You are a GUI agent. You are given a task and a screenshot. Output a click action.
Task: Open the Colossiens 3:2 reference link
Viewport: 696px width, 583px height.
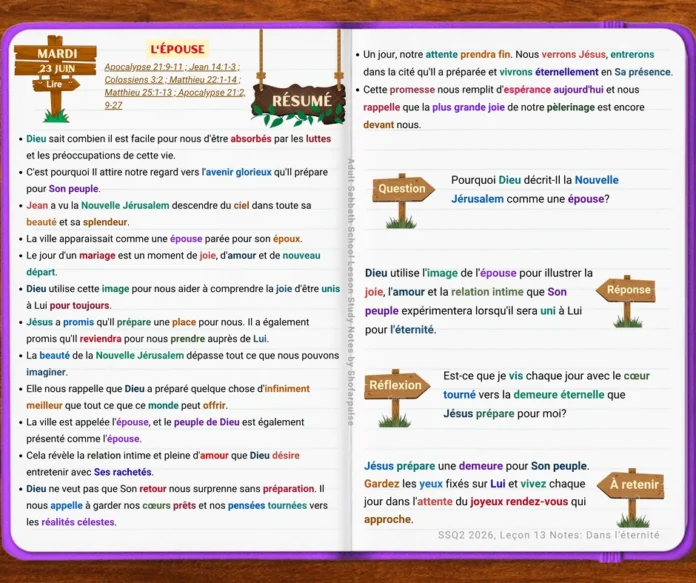click(x=134, y=80)
